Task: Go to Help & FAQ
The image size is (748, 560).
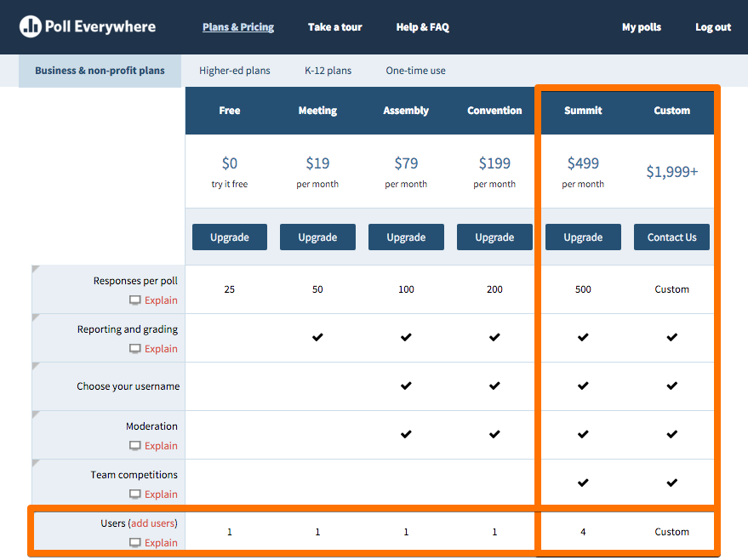Action: (x=423, y=27)
